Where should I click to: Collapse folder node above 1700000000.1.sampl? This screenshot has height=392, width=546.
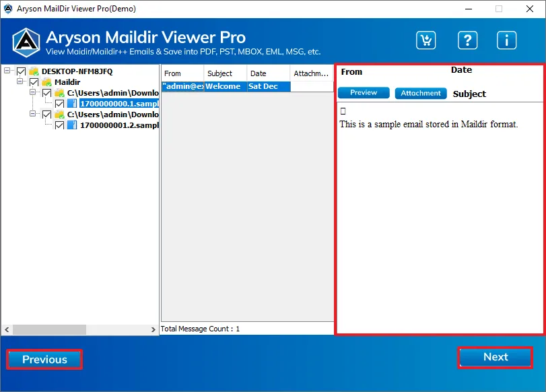(32, 92)
